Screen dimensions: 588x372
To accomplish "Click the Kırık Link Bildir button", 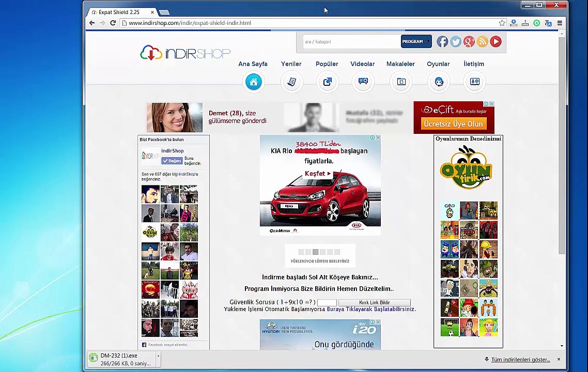I will point(374,302).
